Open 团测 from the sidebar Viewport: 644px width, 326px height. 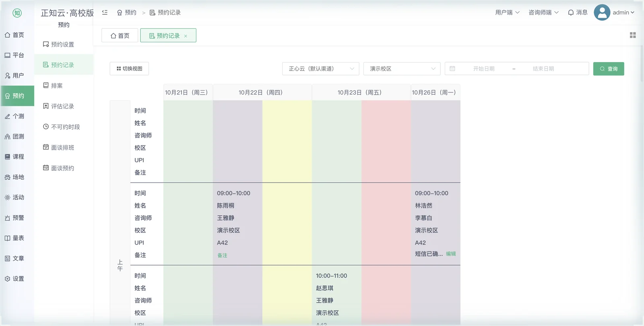click(x=14, y=137)
